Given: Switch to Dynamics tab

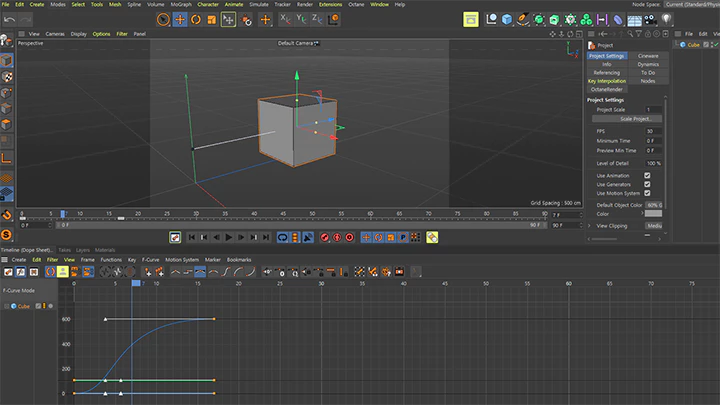Looking at the screenshot, I should (648, 64).
